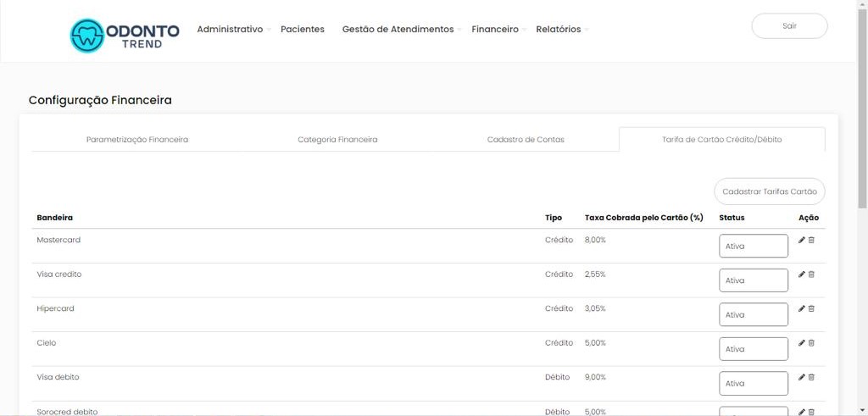This screenshot has height=416, width=868.
Task: Change the Hipercard status selector
Action: click(x=753, y=315)
